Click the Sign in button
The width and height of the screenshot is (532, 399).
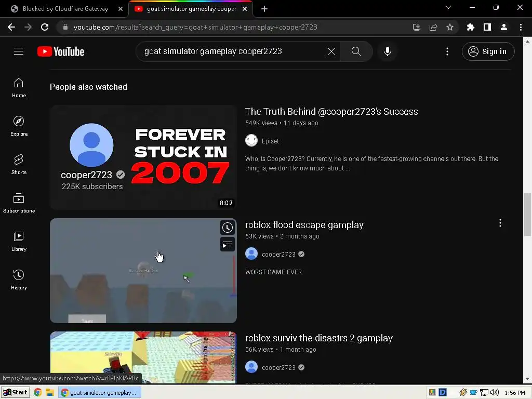pyautogui.click(x=488, y=51)
